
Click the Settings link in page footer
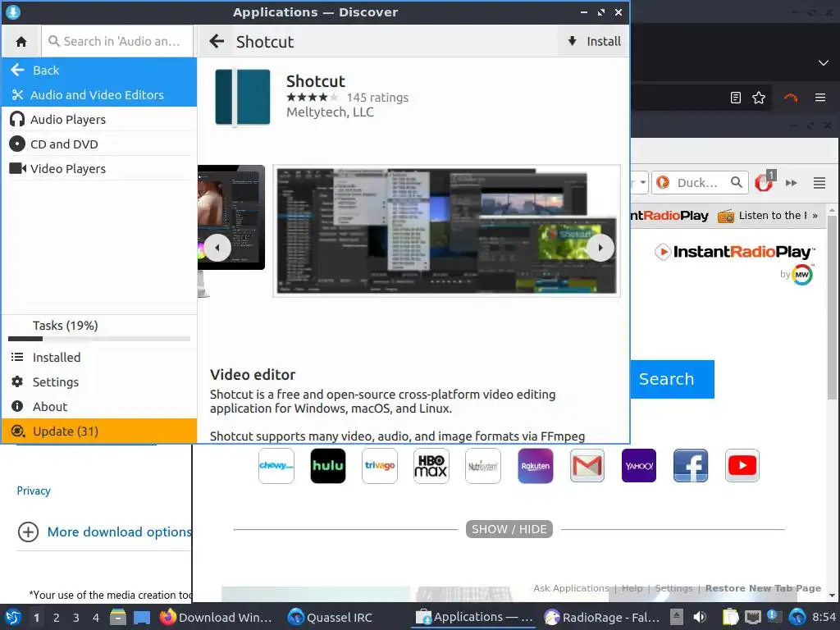[x=674, y=588]
